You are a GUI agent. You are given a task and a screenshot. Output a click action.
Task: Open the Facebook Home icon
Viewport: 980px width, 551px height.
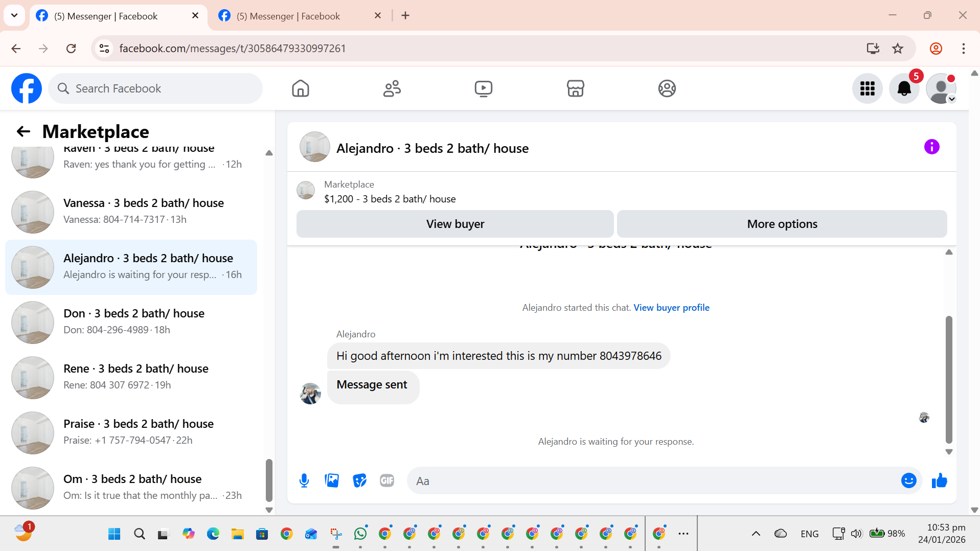point(301,88)
